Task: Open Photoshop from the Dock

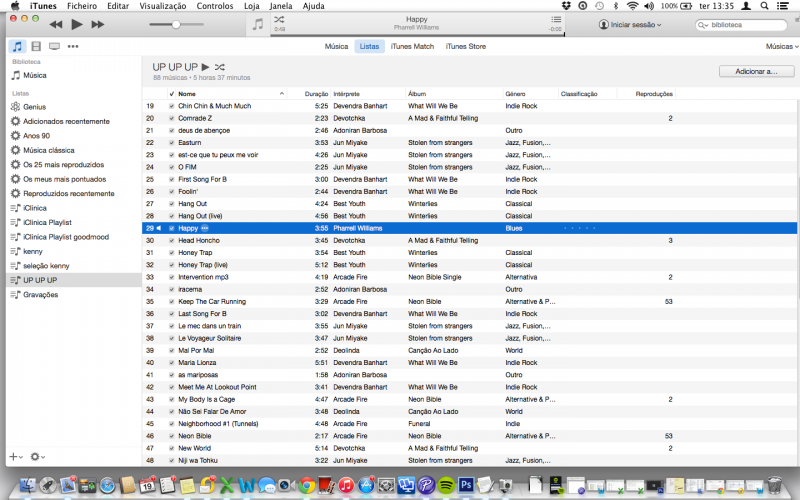Action: [466, 485]
